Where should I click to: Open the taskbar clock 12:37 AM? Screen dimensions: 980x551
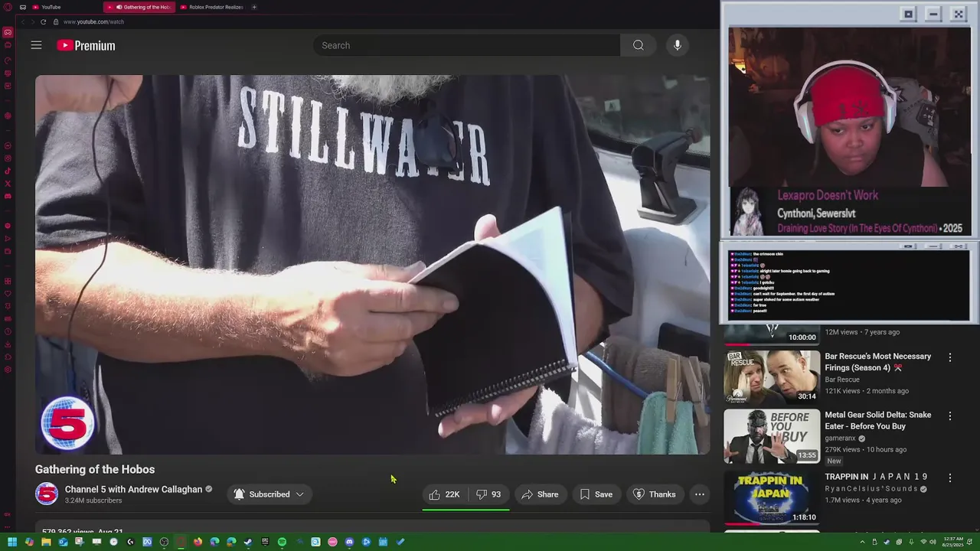click(x=953, y=542)
